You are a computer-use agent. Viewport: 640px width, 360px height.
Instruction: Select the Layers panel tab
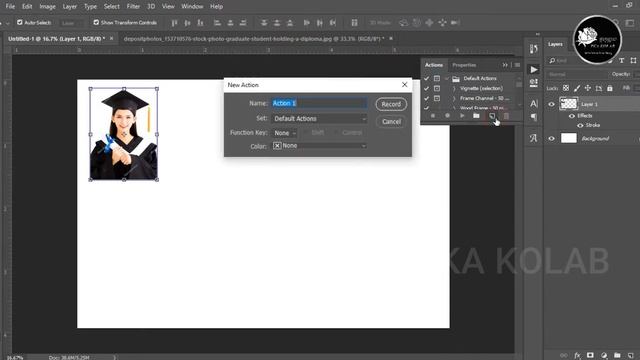(x=555, y=44)
